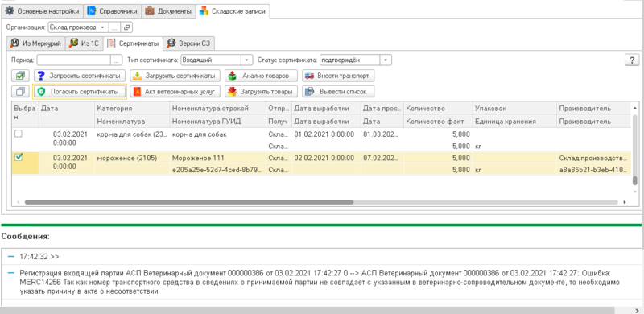Open organization record with the open-window icon
Viewport: 644px width, 314px height.
[126, 27]
